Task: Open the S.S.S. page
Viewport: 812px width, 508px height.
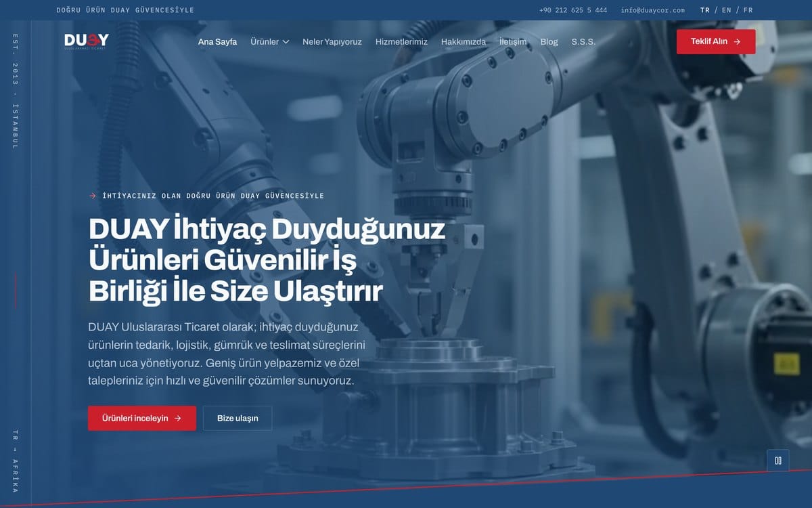Action: pyautogui.click(x=583, y=42)
